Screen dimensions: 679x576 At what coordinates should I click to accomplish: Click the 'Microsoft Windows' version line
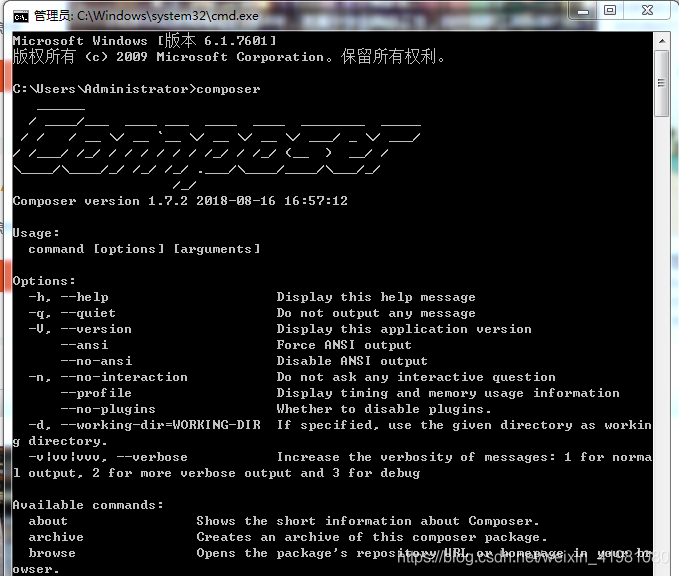144,41
